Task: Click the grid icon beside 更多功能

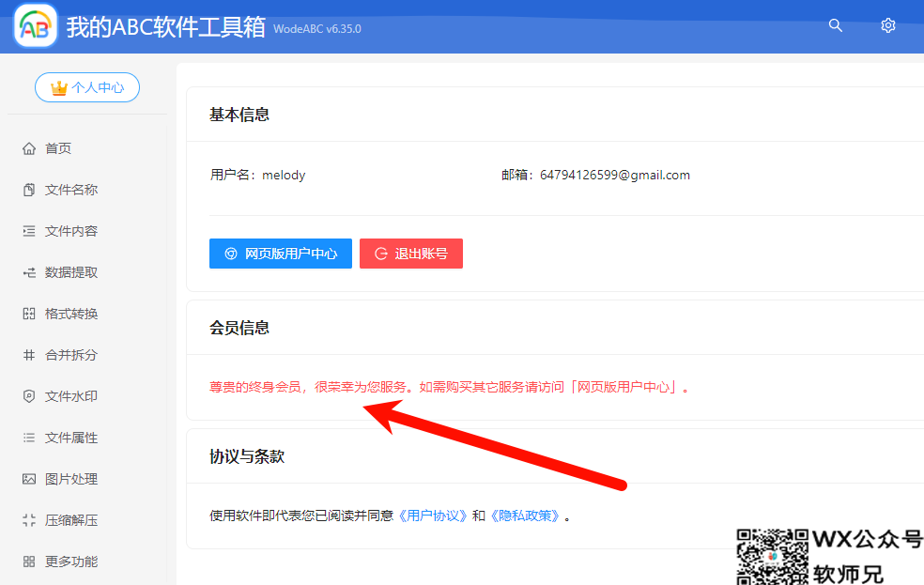Action: (x=29, y=562)
